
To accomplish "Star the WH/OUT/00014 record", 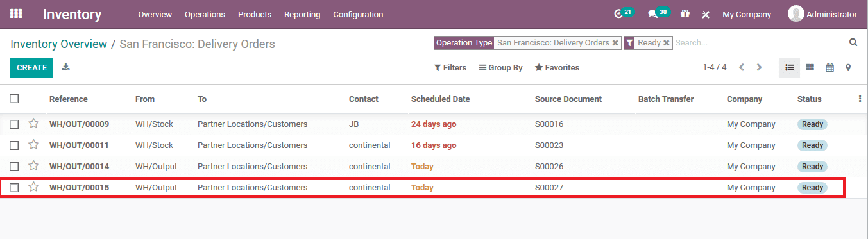I will [x=33, y=166].
